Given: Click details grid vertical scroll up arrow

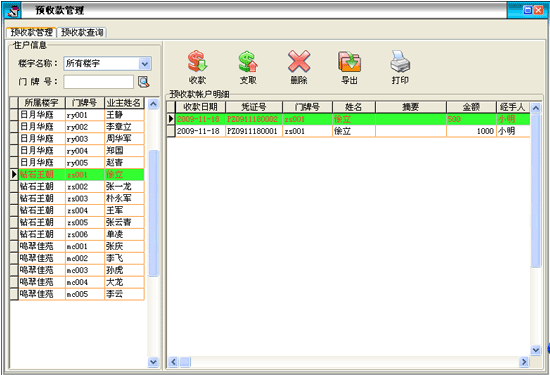Looking at the screenshot, I should pos(536,108).
